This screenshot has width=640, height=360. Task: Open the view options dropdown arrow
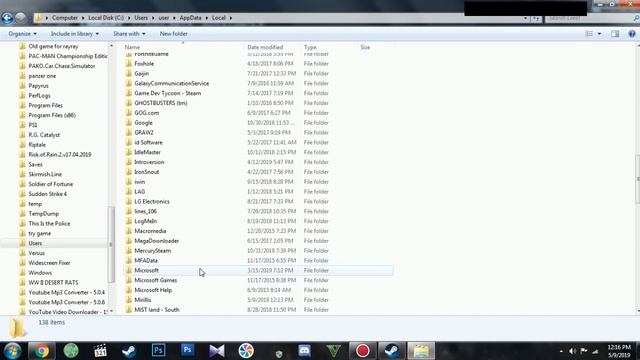[x=599, y=34]
